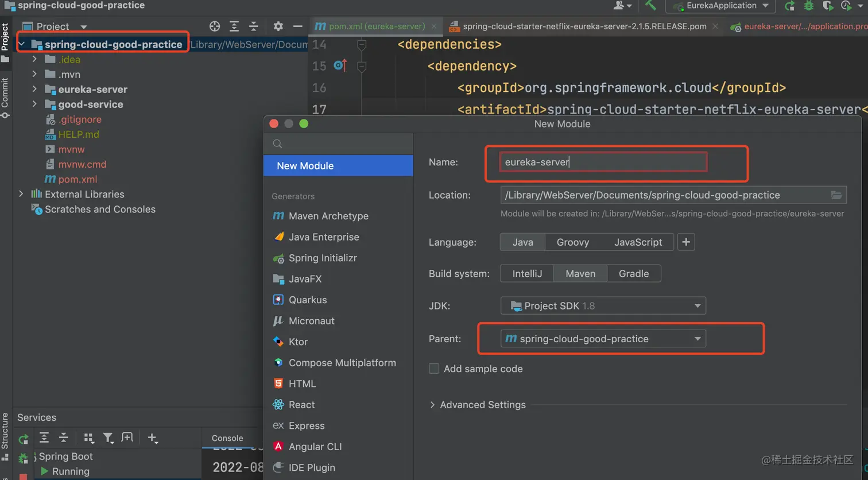The image size is (868, 480).
Task: Click folder browse icon in Location field
Action: click(x=836, y=195)
